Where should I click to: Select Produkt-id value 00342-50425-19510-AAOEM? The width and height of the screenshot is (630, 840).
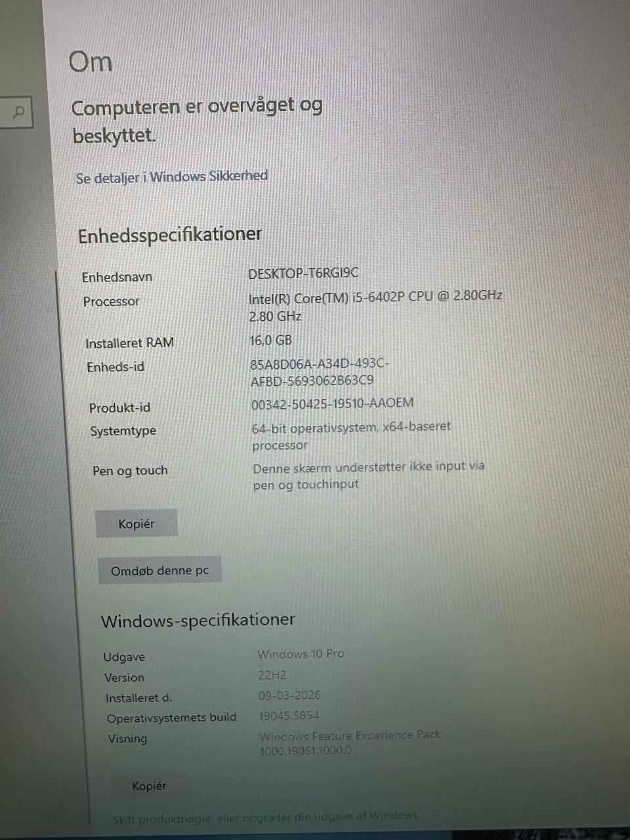tap(332, 404)
